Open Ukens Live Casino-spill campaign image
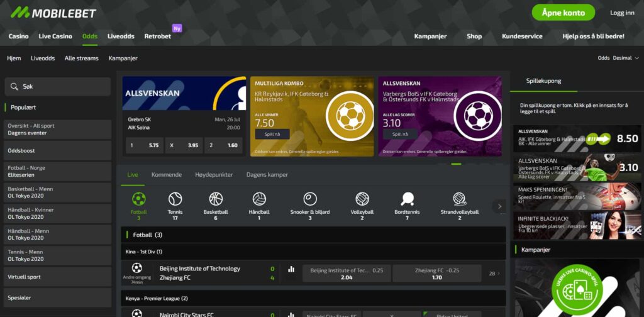This screenshot has width=644, height=317. tap(577, 288)
